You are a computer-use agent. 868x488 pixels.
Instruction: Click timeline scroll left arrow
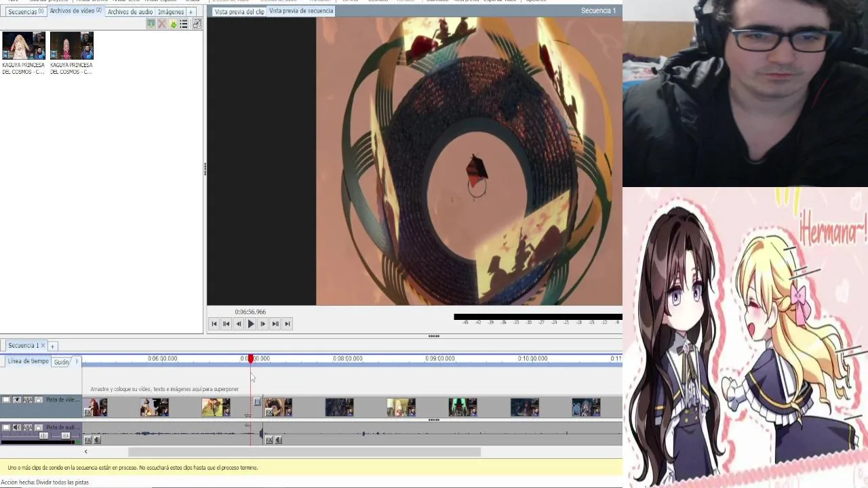pos(85,452)
